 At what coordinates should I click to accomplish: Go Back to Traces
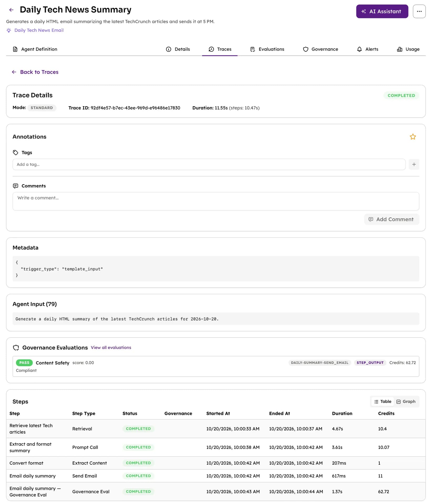(x=35, y=72)
